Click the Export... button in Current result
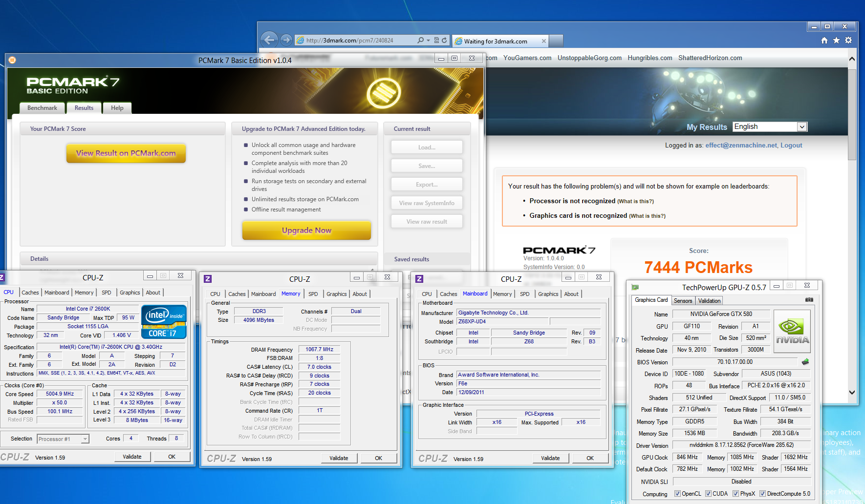 (x=427, y=185)
